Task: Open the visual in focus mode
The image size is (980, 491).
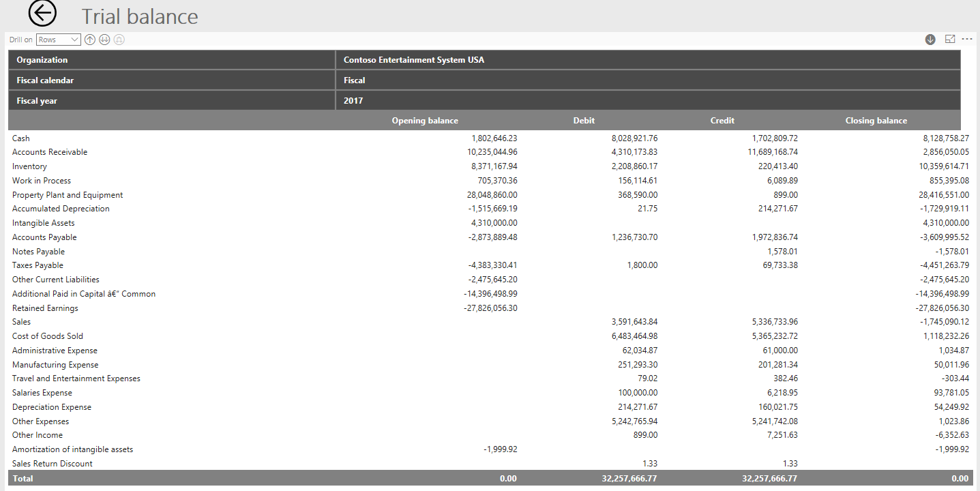Action: point(950,40)
